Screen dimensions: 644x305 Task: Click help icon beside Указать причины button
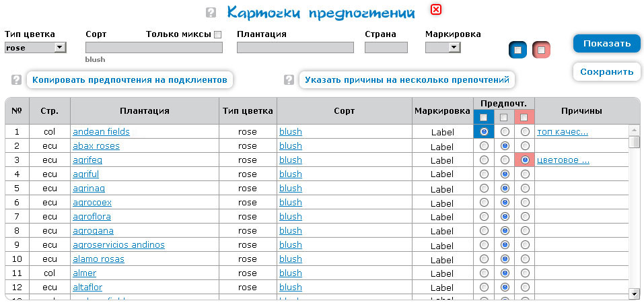(x=289, y=80)
